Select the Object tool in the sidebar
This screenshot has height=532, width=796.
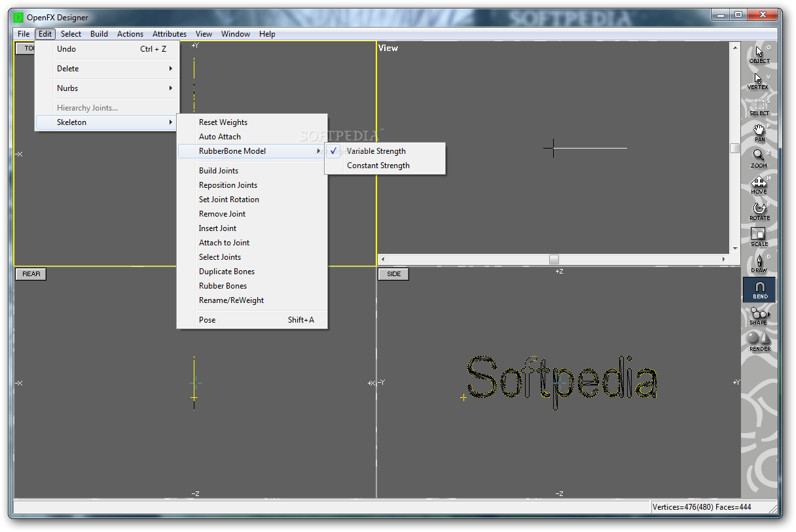point(759,54)
